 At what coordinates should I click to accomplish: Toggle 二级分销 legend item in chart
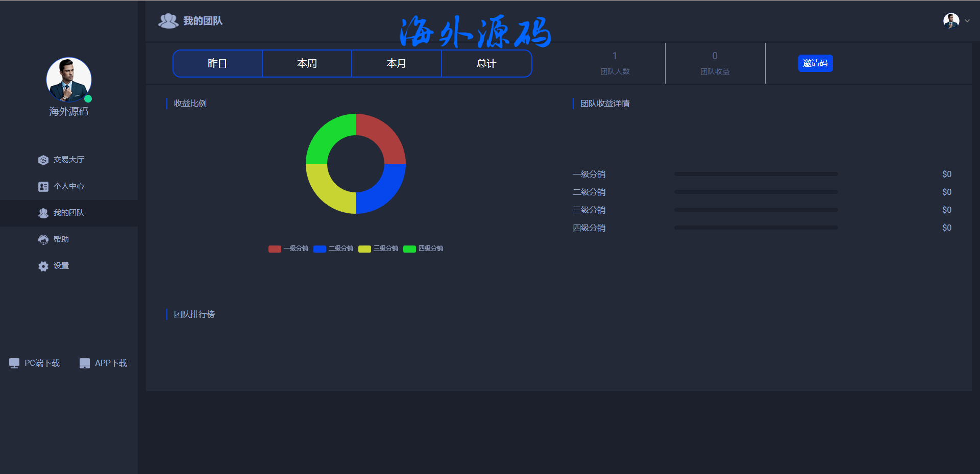333,249
